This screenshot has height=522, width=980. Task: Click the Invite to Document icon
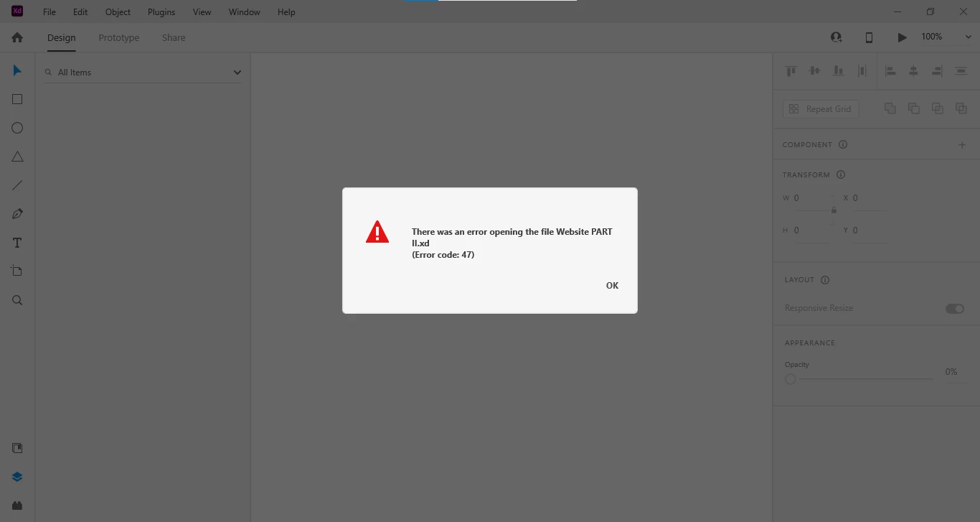point(836,37)
